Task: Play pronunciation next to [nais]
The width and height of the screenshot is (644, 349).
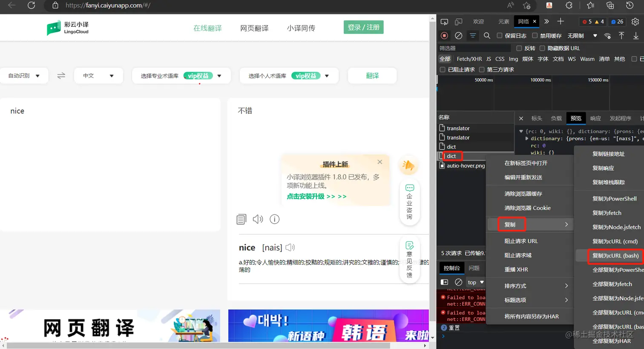Action: (290, 247)
